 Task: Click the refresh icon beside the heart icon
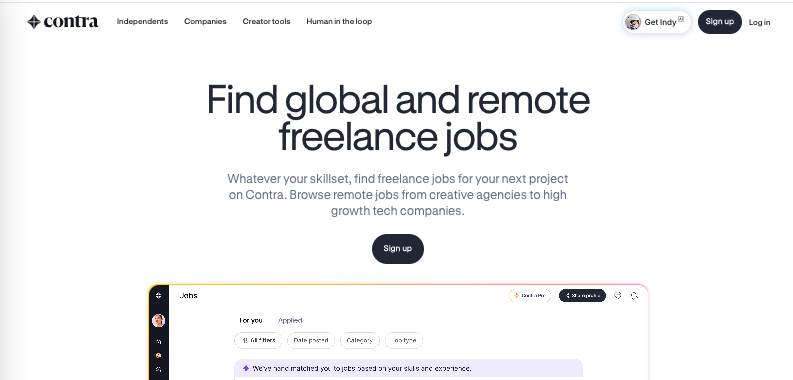pyautogui.click(x=634, y=295)
